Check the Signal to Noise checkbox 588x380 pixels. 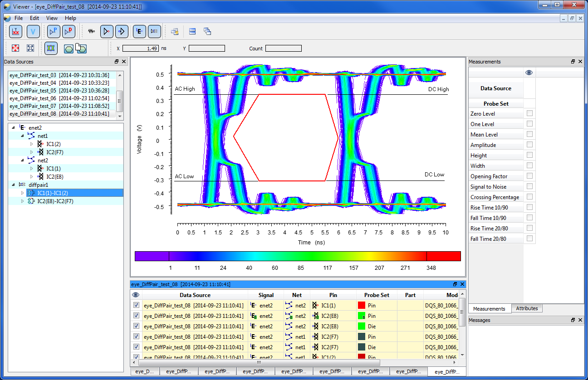tap(529, 186)
